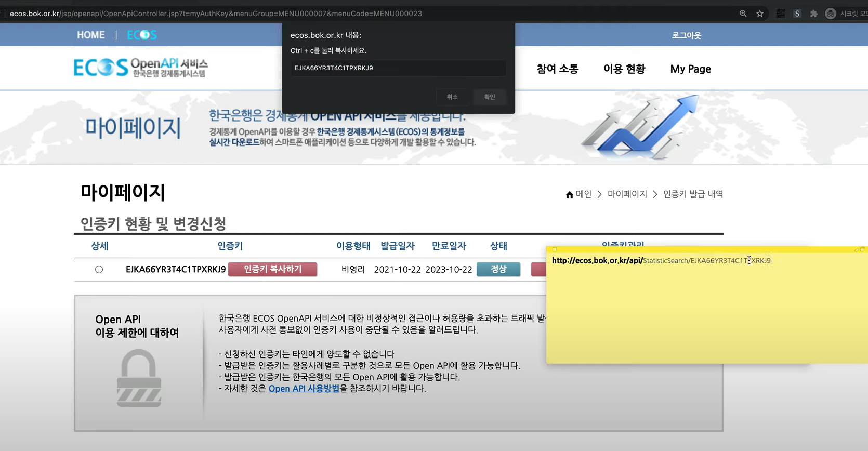Click the issue date 2021-10-22
The image size is (868, 451).
pyautogui.click(x=397, y=269)
